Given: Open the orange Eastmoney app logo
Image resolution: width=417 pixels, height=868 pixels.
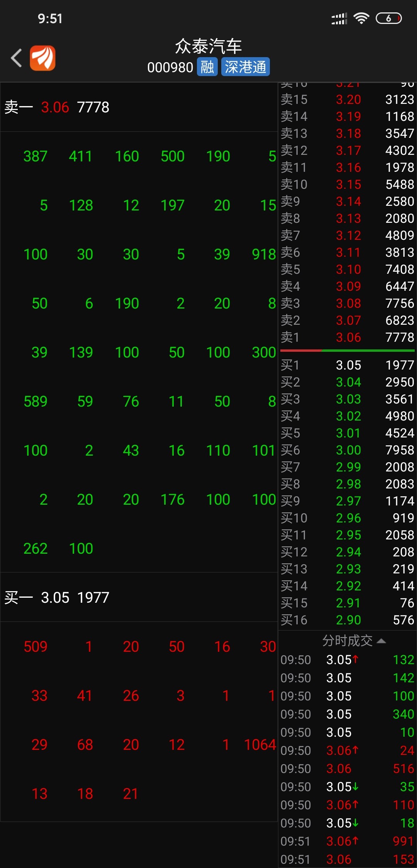Looking at the screenshot, I should coord(43,58).
